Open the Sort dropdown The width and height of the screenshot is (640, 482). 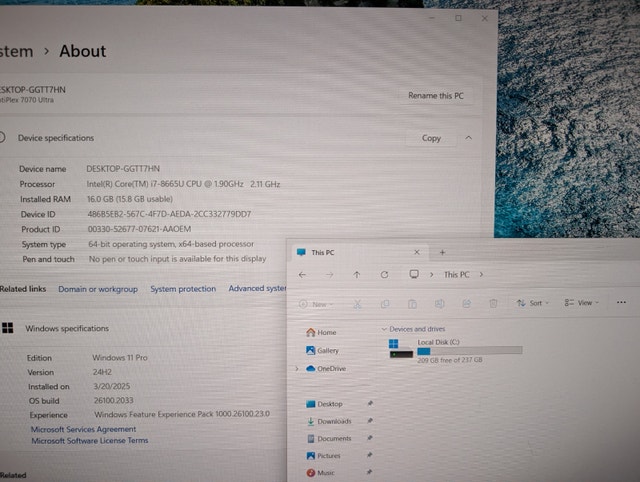point(533,303)
